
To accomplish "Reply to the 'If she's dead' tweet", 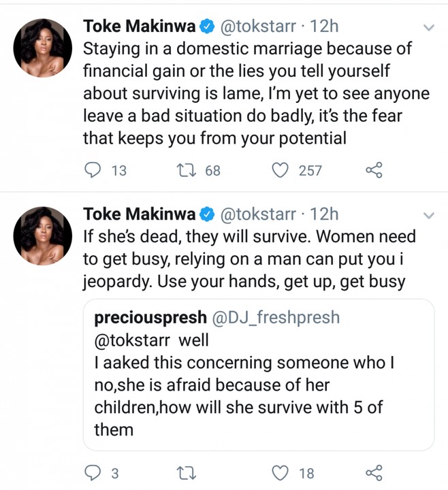I will (92, 473).
